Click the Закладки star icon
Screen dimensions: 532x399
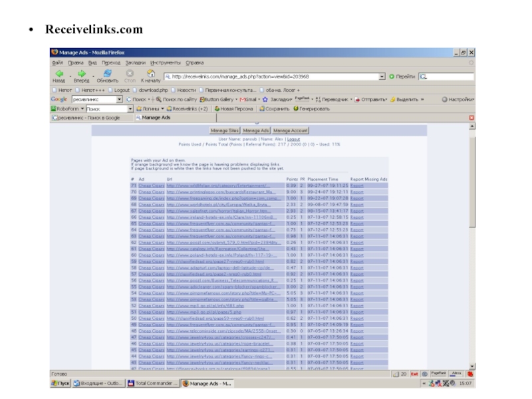coord(265,99)
